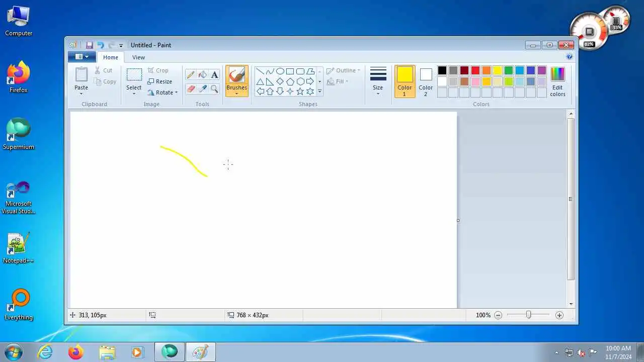Click the Zoom out minus button

pyautogui.click(x=498, y=315)
